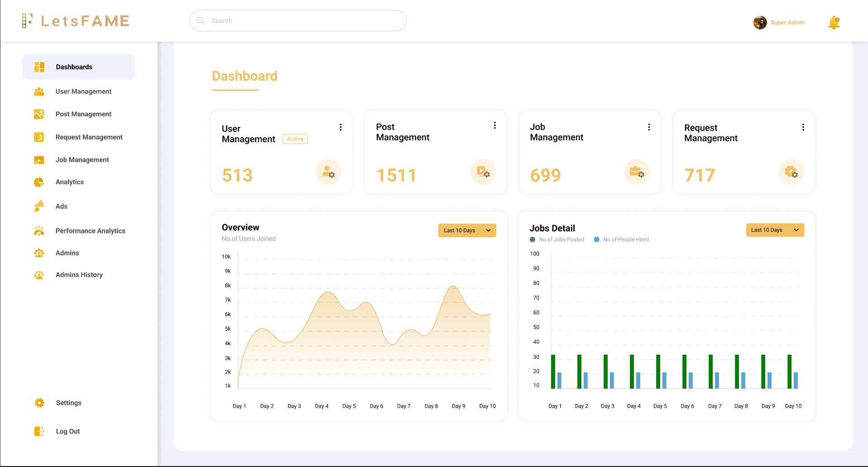Click the Dashboards grid icon in sidebar

(x=39, y=67)
